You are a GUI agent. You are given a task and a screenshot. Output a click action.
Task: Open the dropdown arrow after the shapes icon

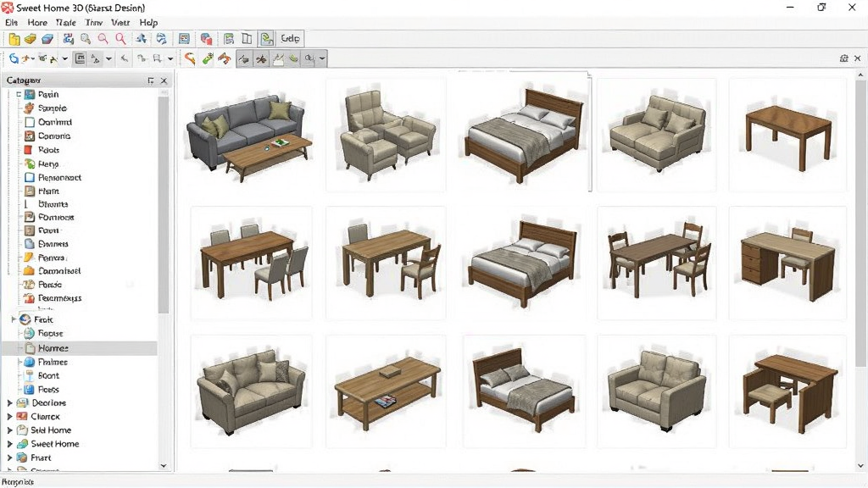(108, 58)
